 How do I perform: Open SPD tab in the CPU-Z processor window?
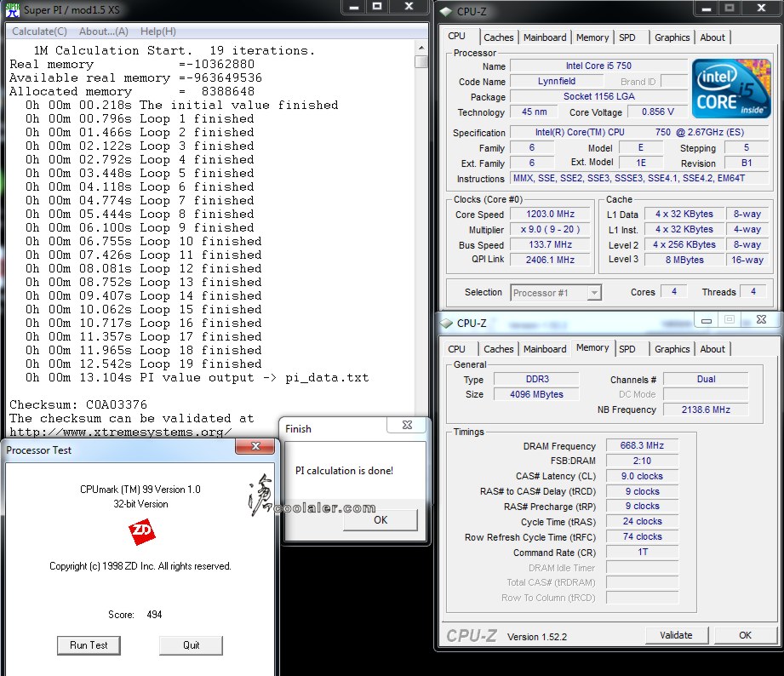(x=627, y=37)
